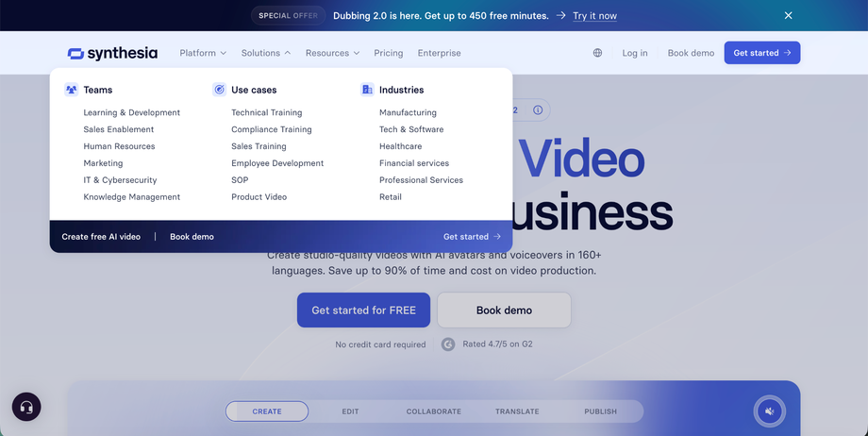Open Sales Training use case
Image resolution: width=868 pixels, height=436 pixels.
pyautogui.click(x=259, y=146)
